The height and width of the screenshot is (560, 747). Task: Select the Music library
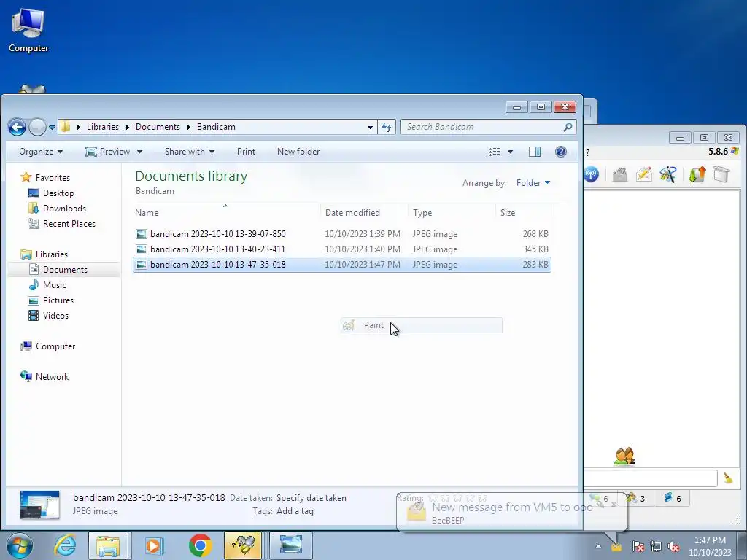[54, 285]
